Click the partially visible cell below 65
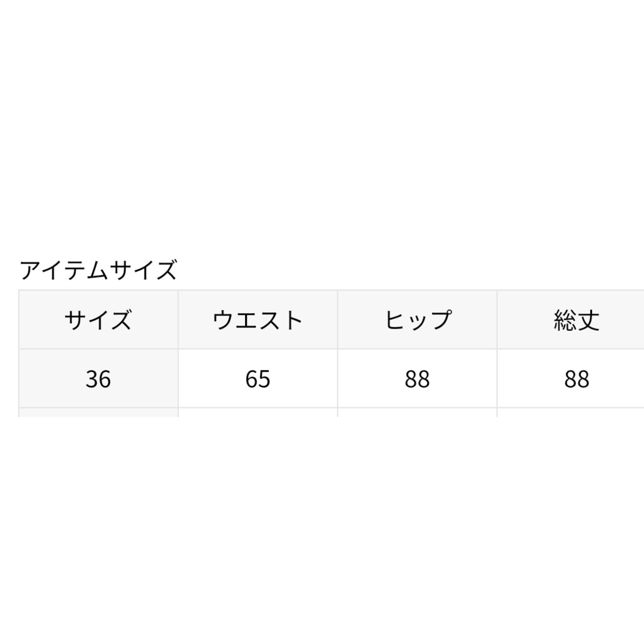Image resolution: width=644 pixels, height=644 pixels. point(258,413)
